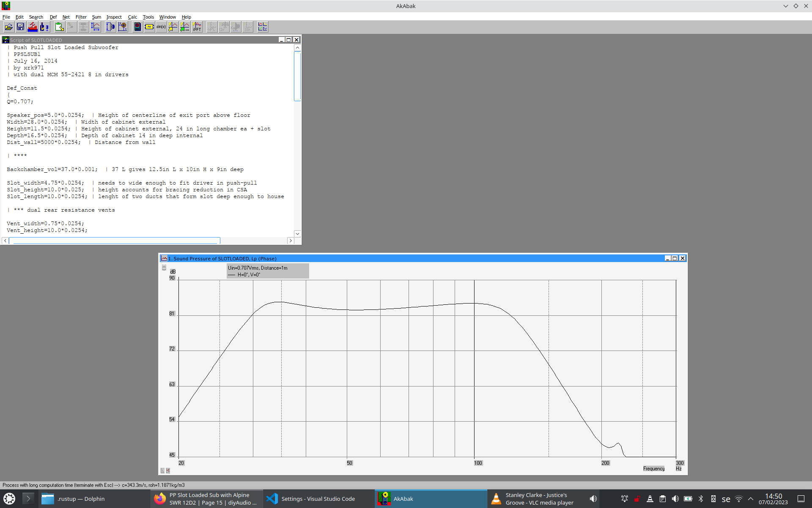Click the curve with yellow arrow icon
Image resolution: width=812 pixels, height=508 pixels.
point(173,27)
